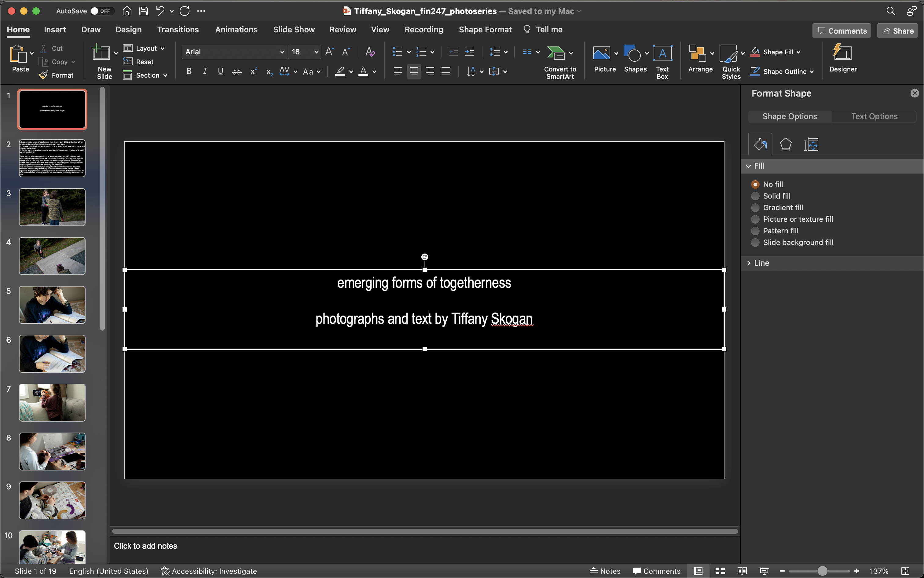This screenshot has height=578, width=924.
Task: Click the Home icon in title bar
Action: [x=127, y=11]
